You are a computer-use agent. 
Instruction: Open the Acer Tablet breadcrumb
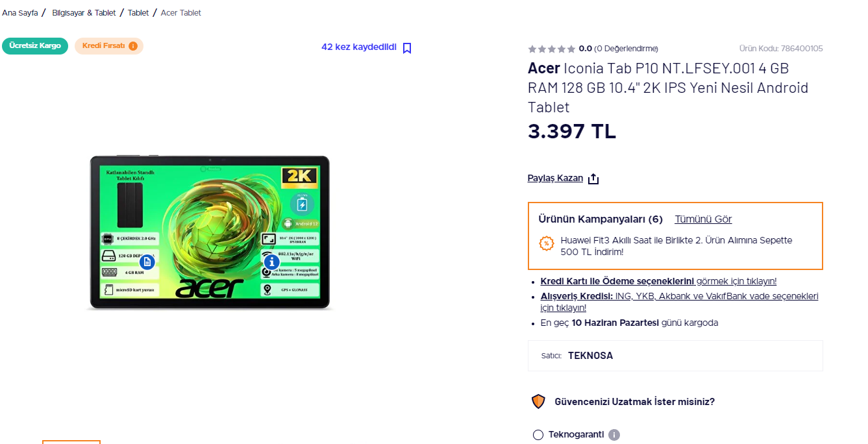[x=181, y=13]
